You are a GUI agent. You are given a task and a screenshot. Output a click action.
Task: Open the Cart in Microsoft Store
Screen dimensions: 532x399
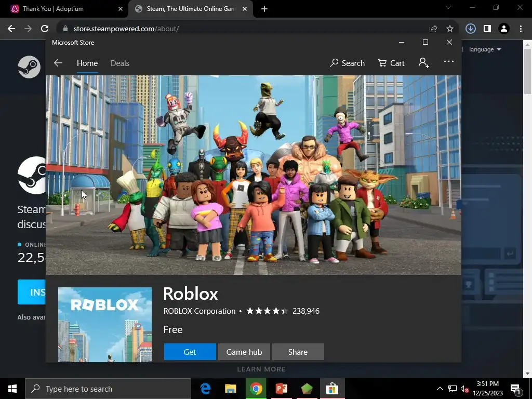pos(391,63)
